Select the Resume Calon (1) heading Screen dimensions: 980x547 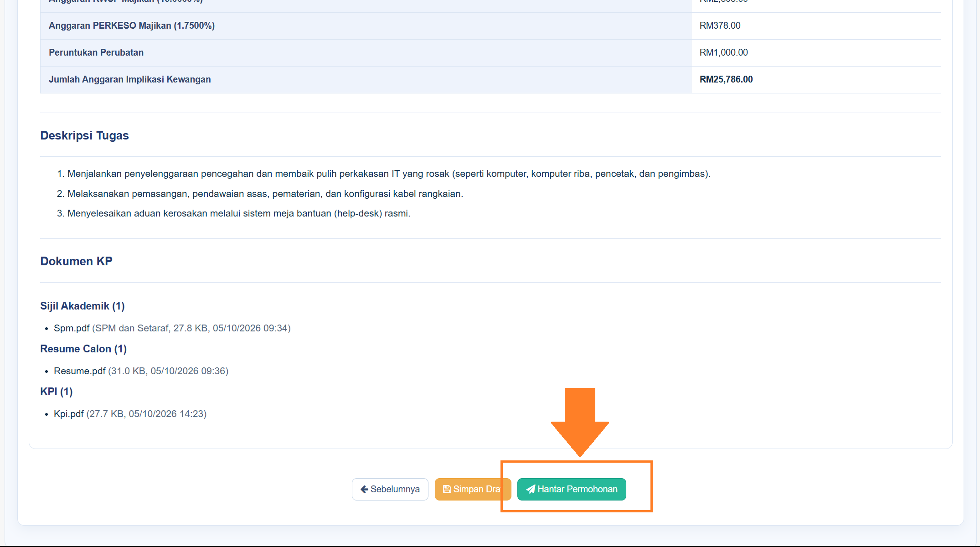coord(83,349)
